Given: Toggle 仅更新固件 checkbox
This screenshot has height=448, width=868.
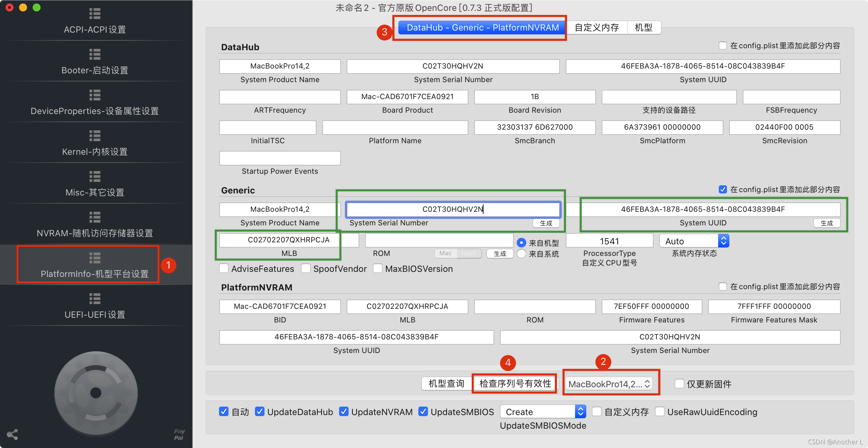Looking at the screenshot, I should tap(679, 384).
